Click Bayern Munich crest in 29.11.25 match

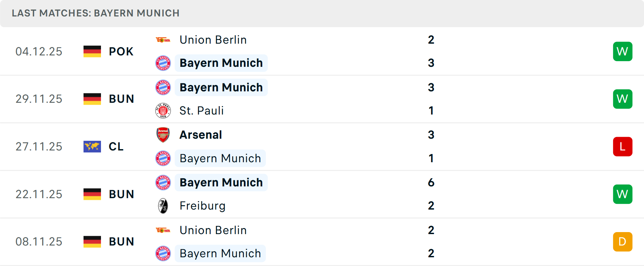pyautogui.click(x=163, y=87)
